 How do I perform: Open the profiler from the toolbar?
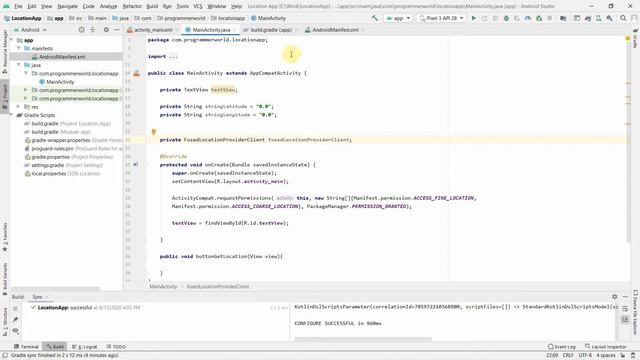click(528, 18)
